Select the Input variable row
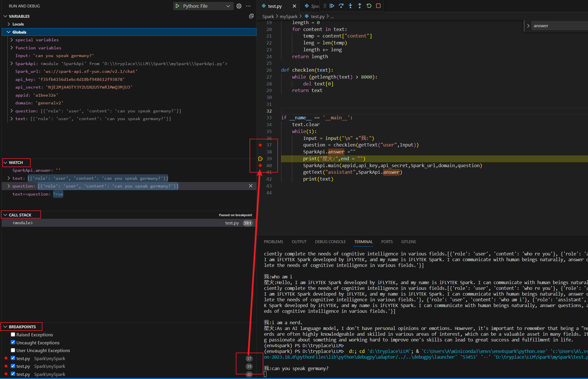The height and width of the screenshot is (379, 588). click(x=129, y=56)
